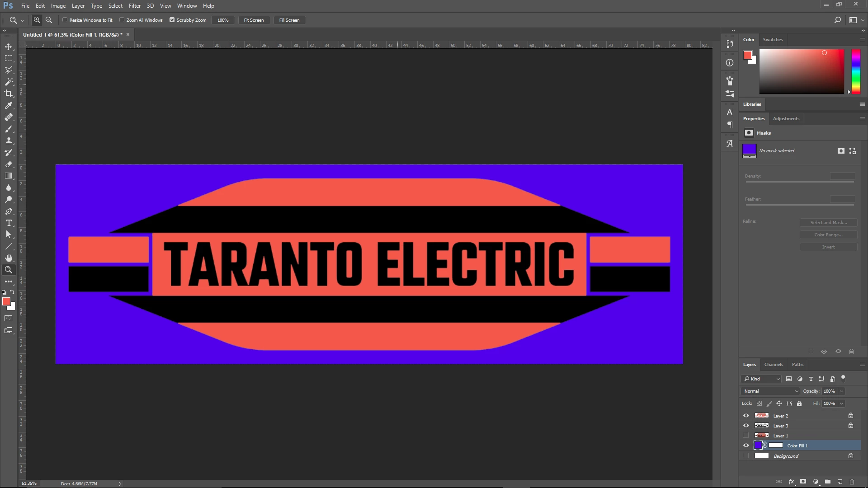Select the Eyedropper tool
868x488 pixels.
coord(9,105)
